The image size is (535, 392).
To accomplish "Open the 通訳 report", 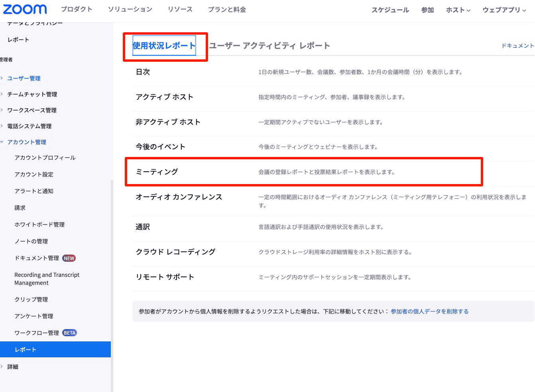I will point(143,227).
